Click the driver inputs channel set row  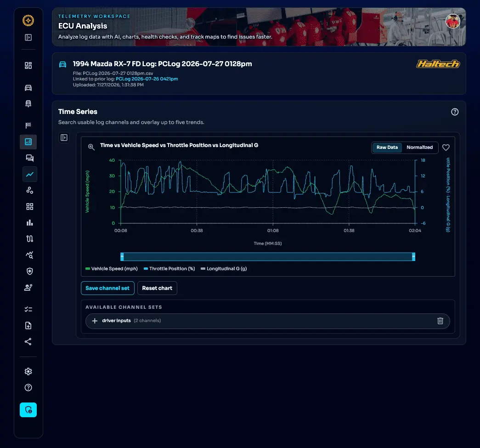pos(267,321)
